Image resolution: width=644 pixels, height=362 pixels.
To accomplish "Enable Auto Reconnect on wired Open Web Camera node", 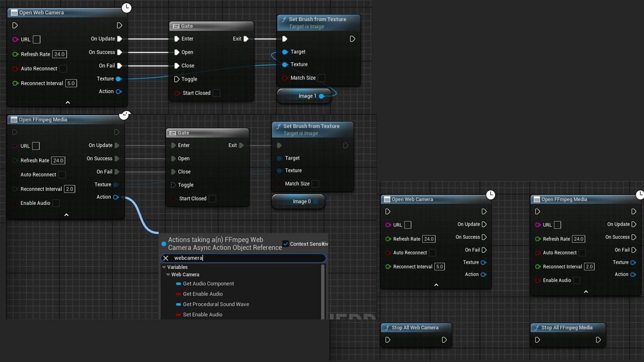I will tap(63, 68).
